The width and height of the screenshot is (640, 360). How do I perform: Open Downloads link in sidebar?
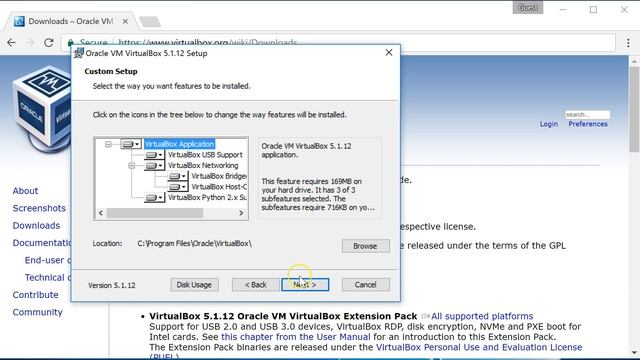click(x=36, y=226)
